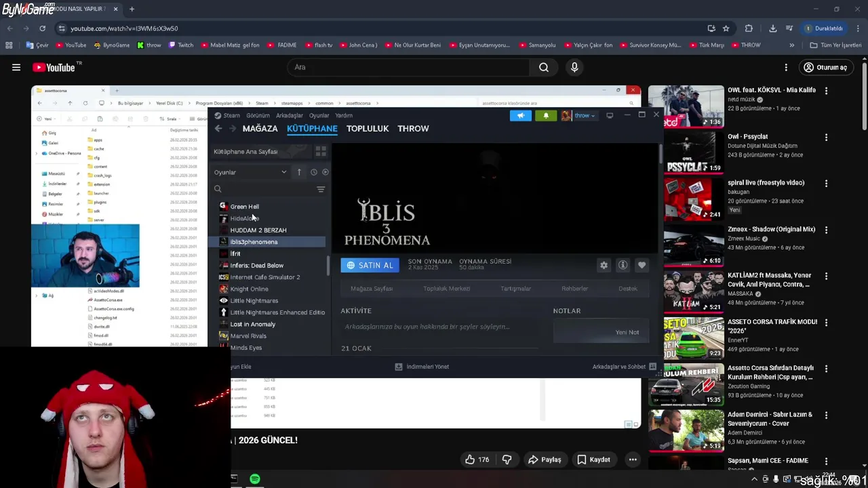The image size is (868, 488).
Task: Click the YouTube search magnifier button
Action: [x=544, y=67]
